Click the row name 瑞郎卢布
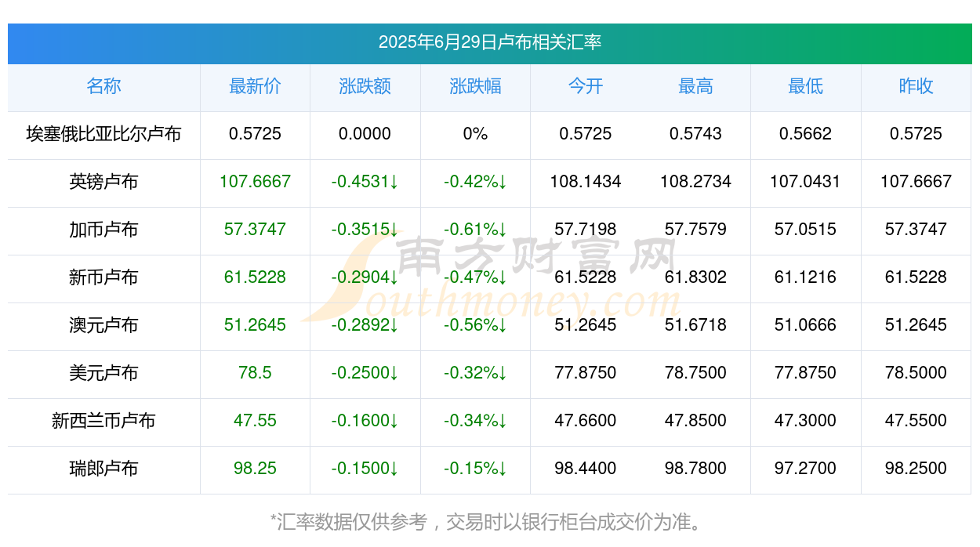 [103, 469]
